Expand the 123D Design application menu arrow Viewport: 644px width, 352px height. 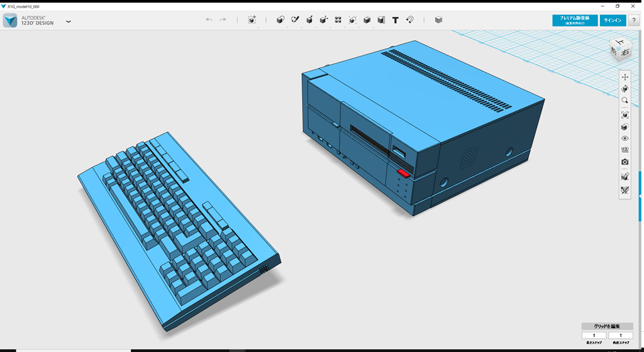(68, 21)
